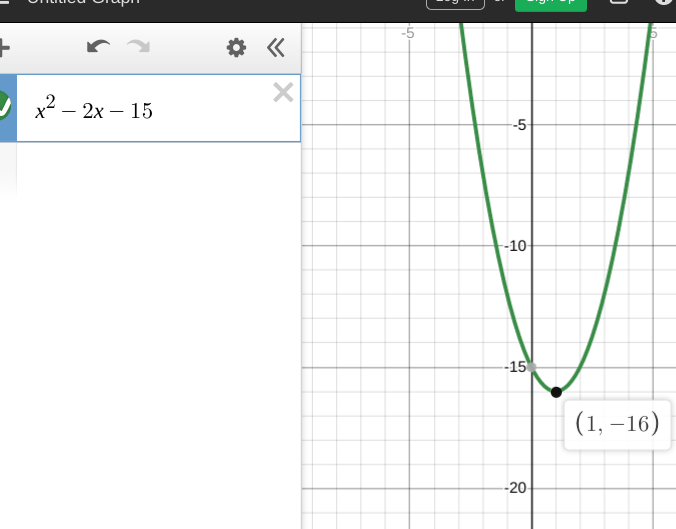
Task: Click the green Sign Up button
Action: (551, 3)
